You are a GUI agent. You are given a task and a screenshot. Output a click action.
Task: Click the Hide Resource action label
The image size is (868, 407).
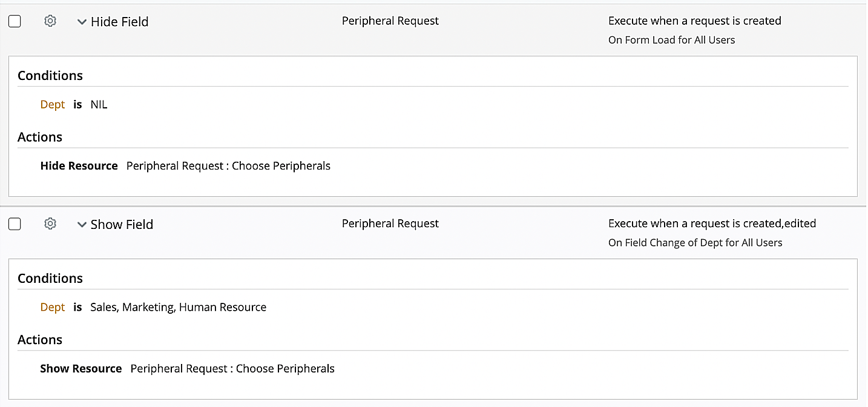79,166
